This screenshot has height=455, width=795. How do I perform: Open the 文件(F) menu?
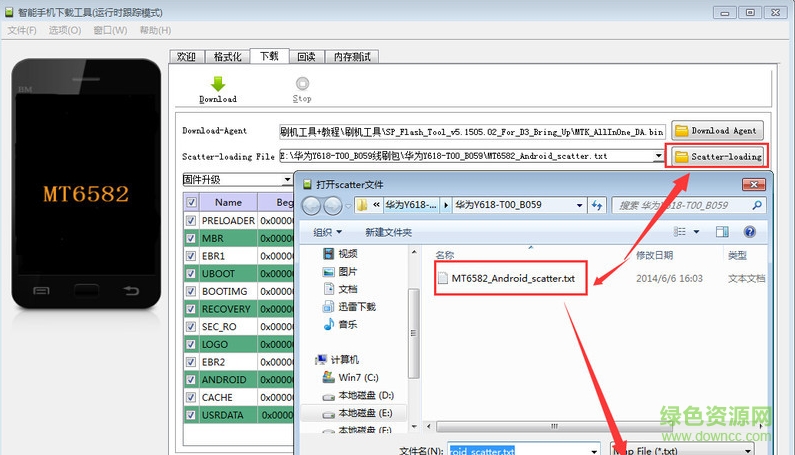22,30
